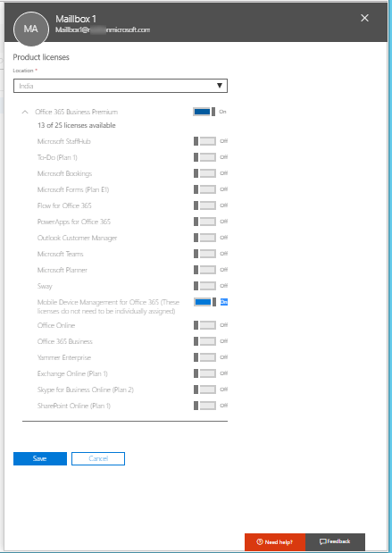The width and height of the screenshot is (392, 553).
Task: Click the Office 365 Business Premium label
Action: point(76,113)
